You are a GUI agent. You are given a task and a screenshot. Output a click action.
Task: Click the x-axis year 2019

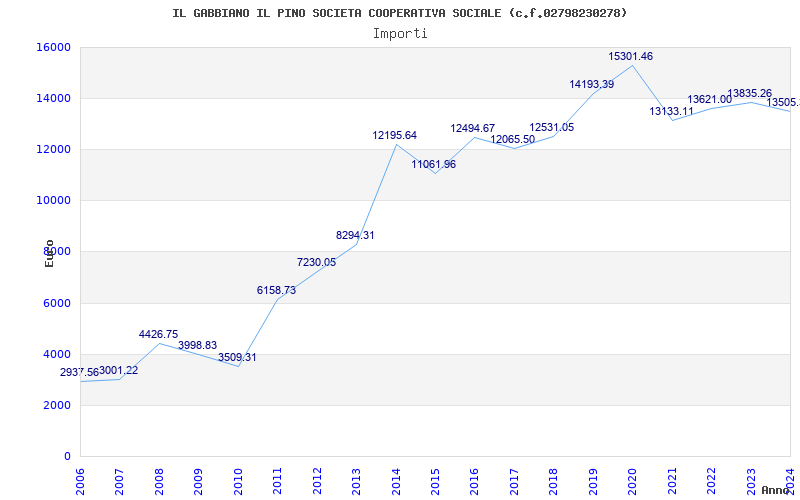click(x=593, y=481)
